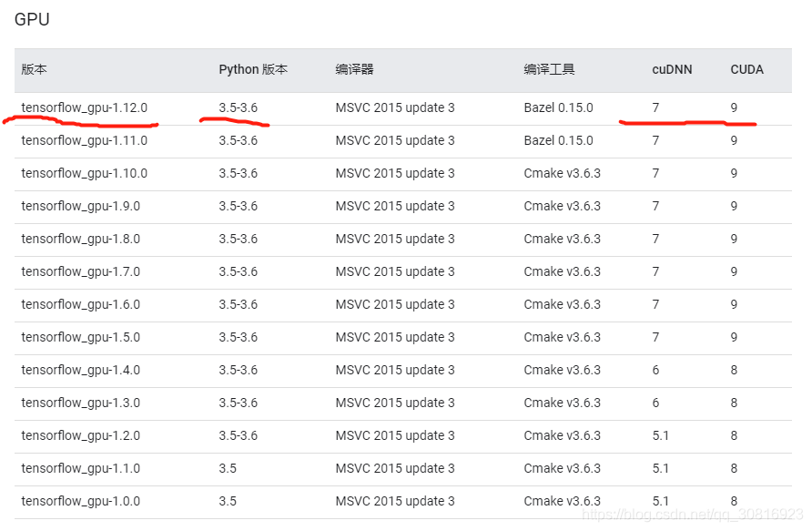Viewport: 812px width, 531px height.
Task: Click cuDNN value 6 in 1.3.0 row
Action: pos(655,403)
